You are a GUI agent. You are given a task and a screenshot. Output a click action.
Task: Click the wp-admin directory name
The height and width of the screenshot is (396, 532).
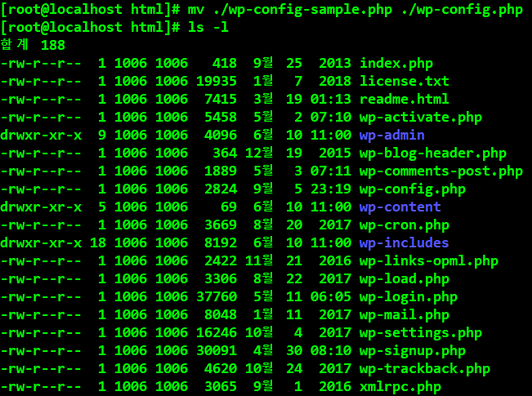pos(392,136)
